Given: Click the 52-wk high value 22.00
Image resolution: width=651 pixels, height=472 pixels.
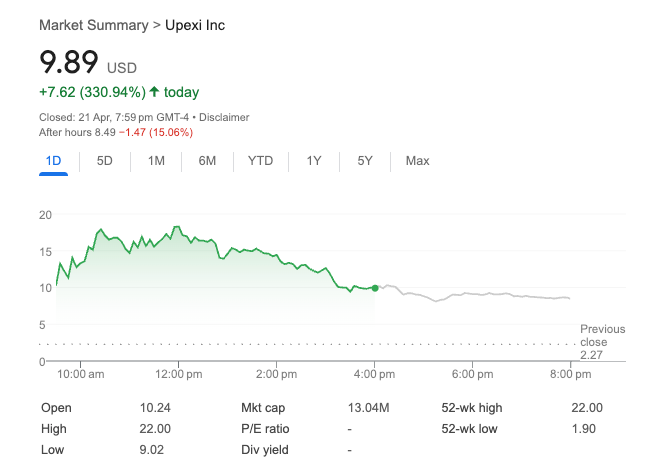Looking at the screenshot, I should [586, 408].
